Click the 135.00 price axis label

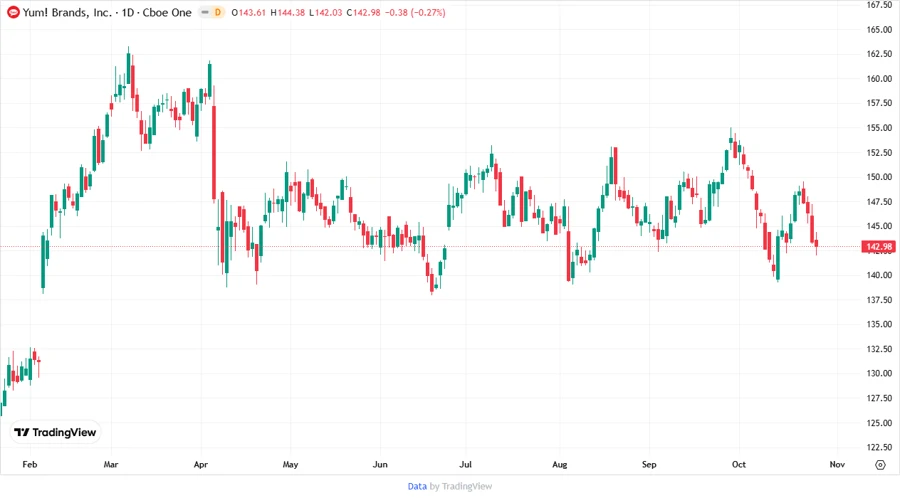click(879, 324)
